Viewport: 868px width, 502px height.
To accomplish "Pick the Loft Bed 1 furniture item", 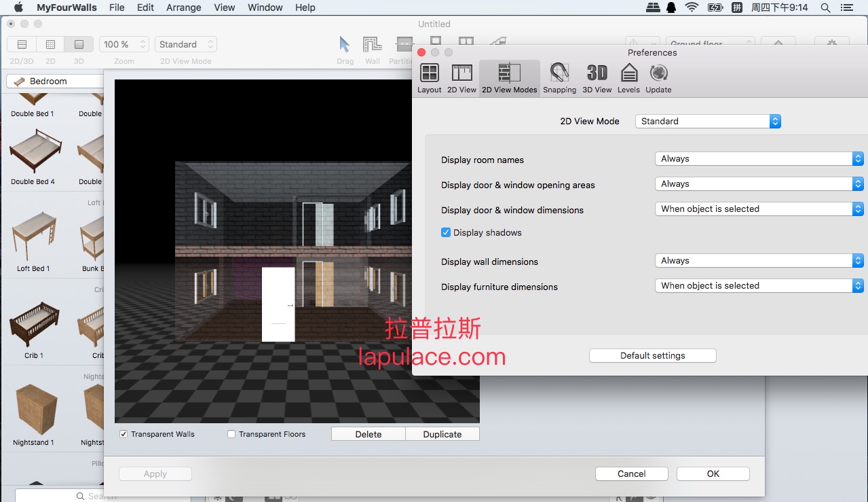I will pos(33,241).
